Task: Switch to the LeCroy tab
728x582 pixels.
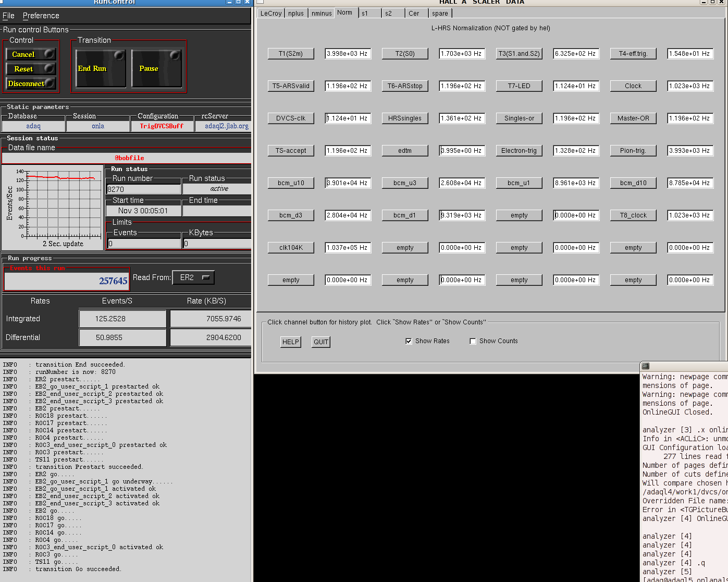Action: pos(271,14)
